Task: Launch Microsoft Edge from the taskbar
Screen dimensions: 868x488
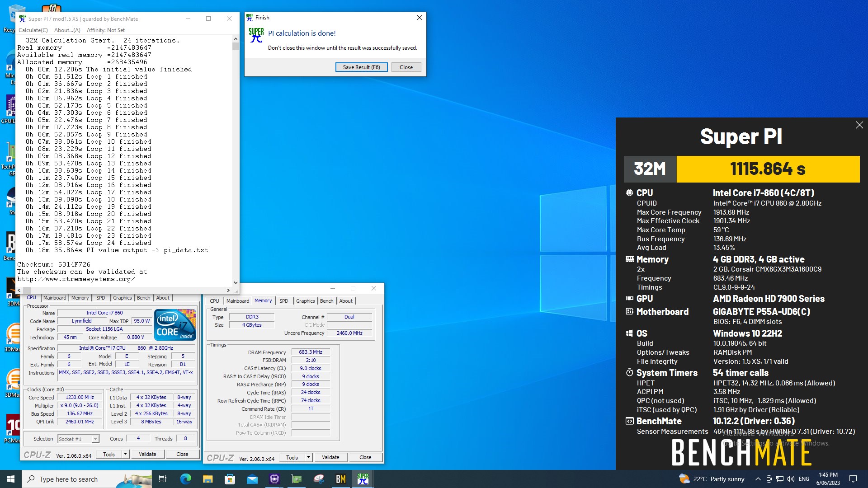Action: coord(186,479)
